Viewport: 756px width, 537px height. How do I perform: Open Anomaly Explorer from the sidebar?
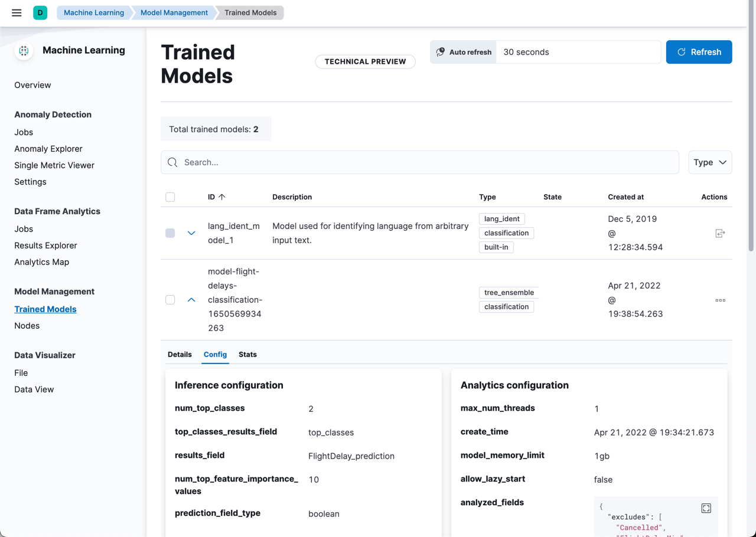[x=49, y=148]
